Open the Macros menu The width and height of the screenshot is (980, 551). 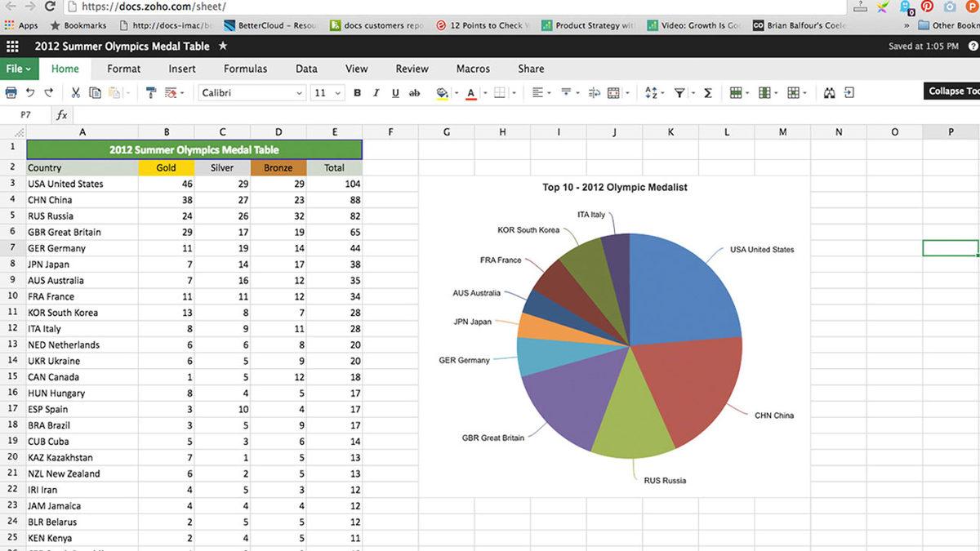(x=472, y=69)
